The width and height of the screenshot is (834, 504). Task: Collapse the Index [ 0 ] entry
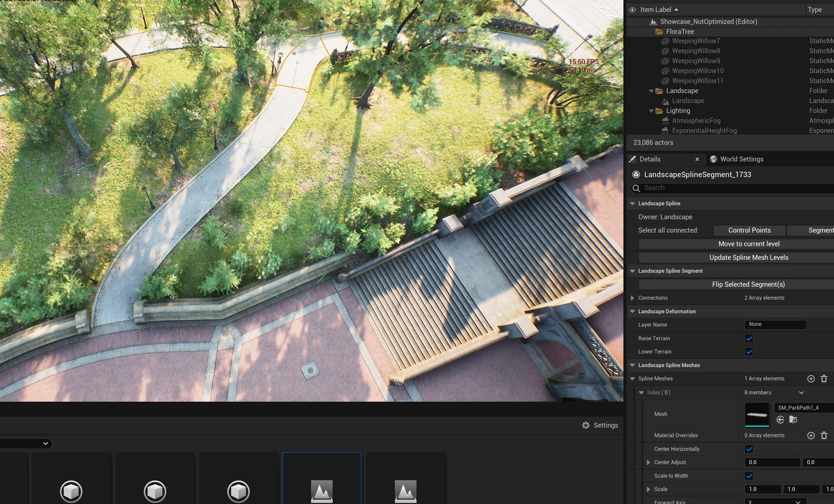(x=641, y=393)
